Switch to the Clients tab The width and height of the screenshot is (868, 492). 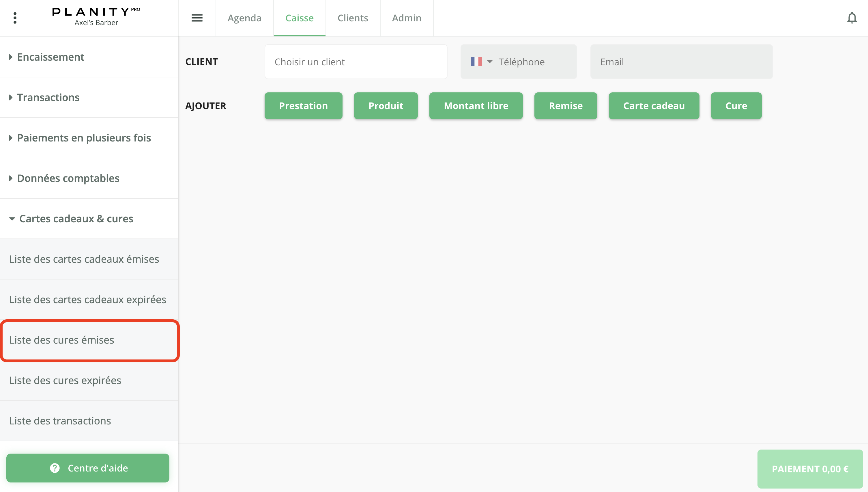pyautogui.click(x=352, y=18)
